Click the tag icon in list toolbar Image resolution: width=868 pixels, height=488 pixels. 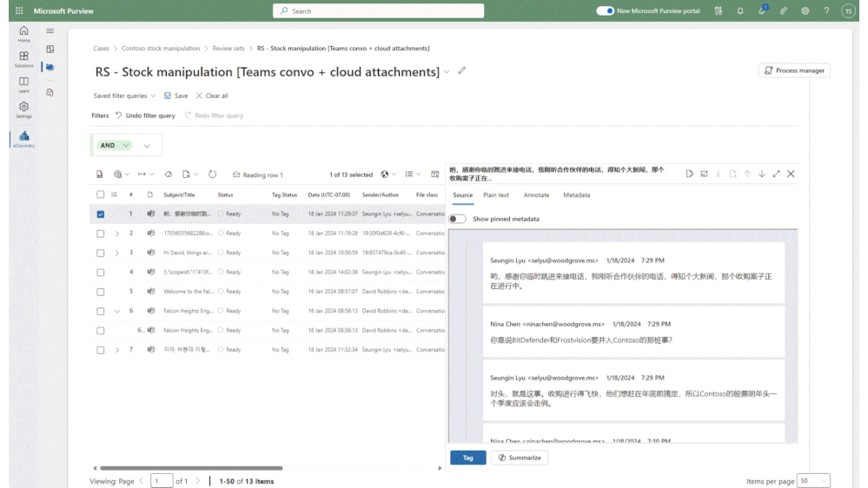pos(169,175)
